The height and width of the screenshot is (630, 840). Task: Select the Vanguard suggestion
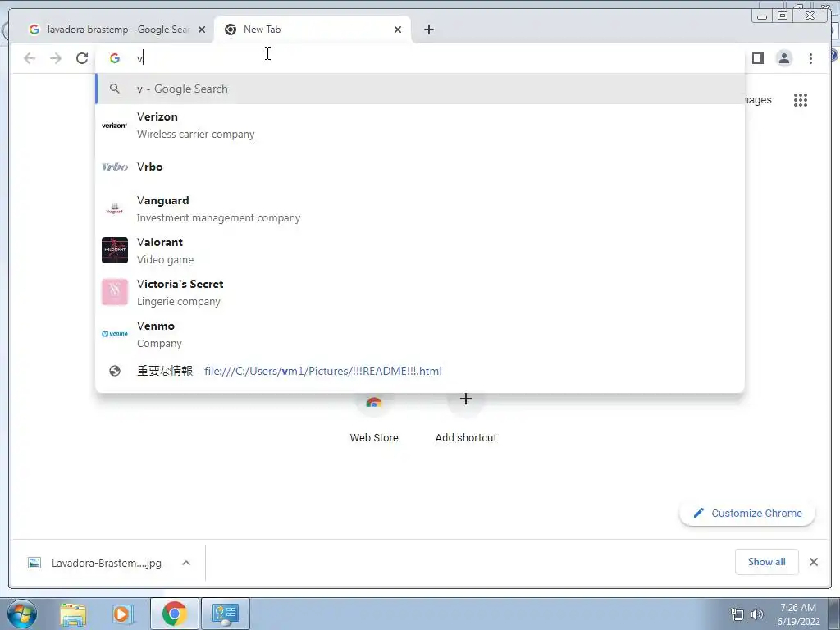(x=420, y=209)
